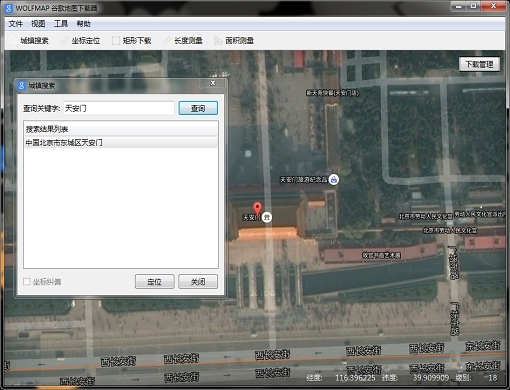510x390 pixels.
Task: Click the red location pin on map
Action: pyautogui.click(x=257, y=208)
